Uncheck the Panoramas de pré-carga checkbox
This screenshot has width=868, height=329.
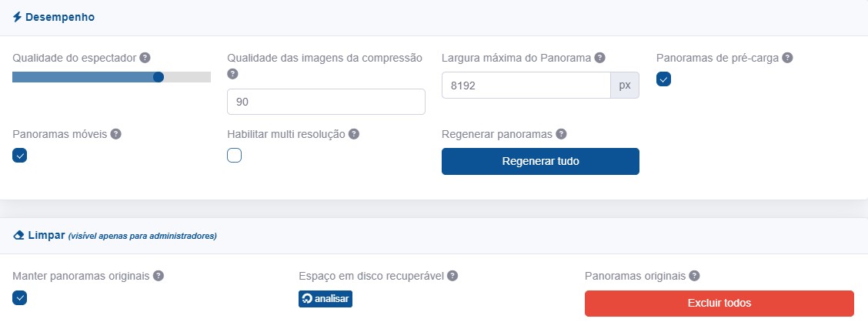(664, 79)
